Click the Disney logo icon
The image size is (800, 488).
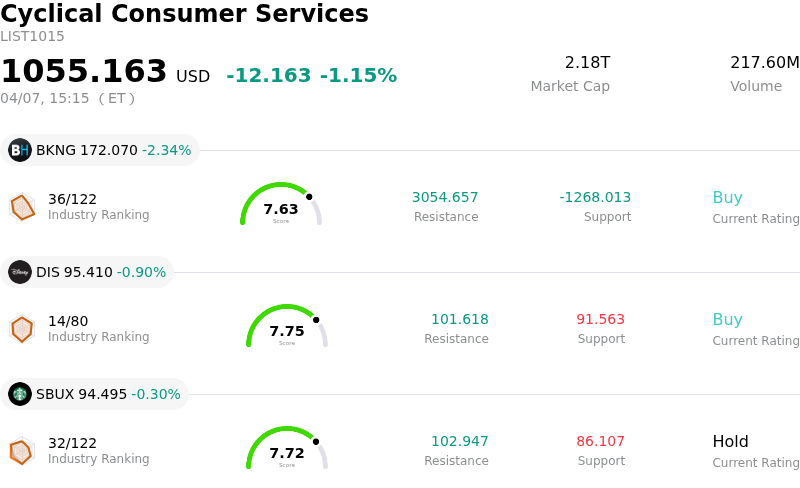pos(20,272)
